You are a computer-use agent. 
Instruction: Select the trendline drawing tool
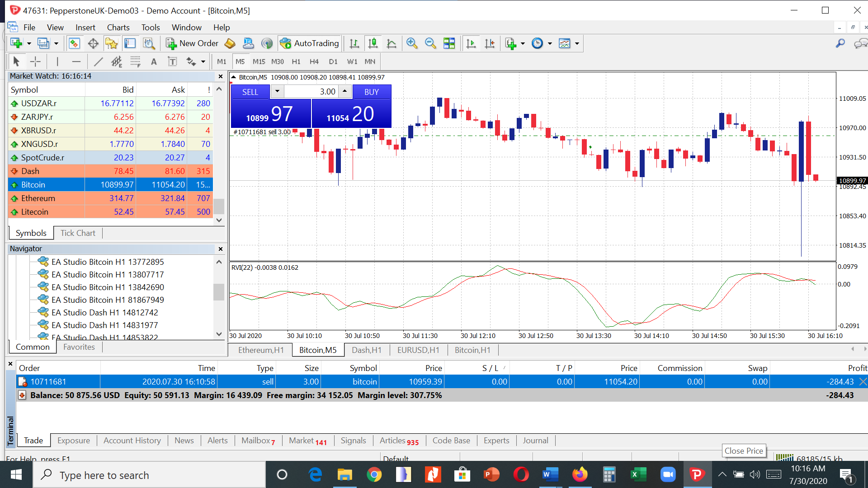click(x=98, y=61)
